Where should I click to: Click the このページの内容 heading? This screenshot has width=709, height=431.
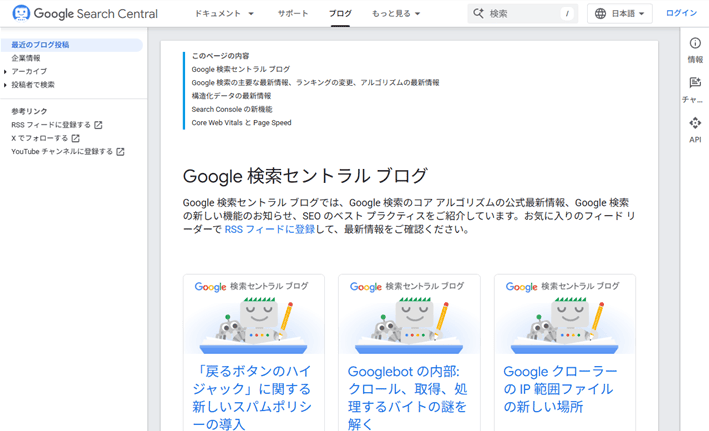point(220,56)
